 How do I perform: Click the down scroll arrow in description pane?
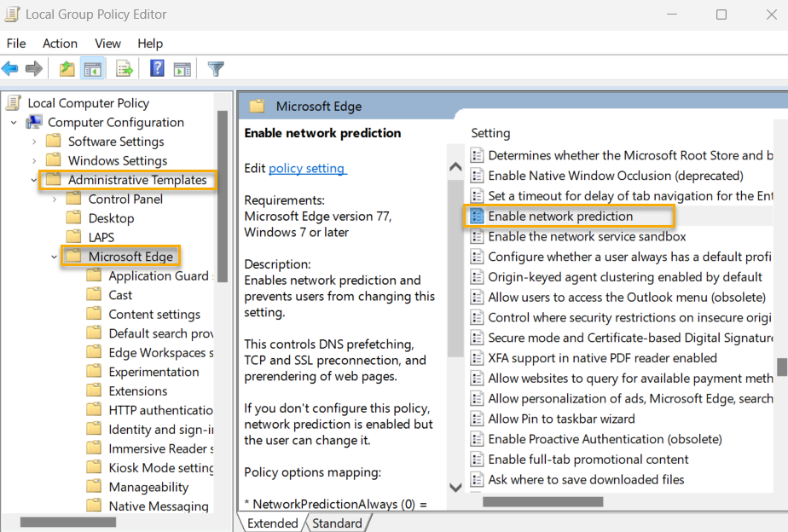(455, 487)
